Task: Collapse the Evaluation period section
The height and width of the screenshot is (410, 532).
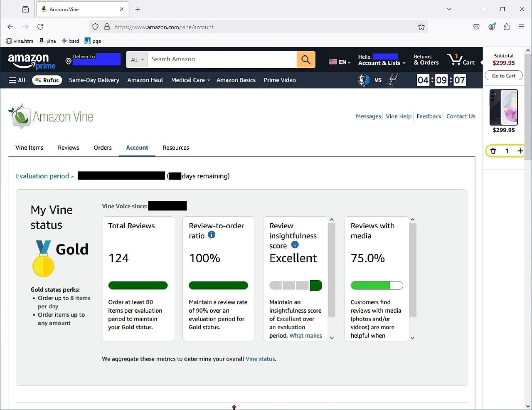Action: click(45, 176)
